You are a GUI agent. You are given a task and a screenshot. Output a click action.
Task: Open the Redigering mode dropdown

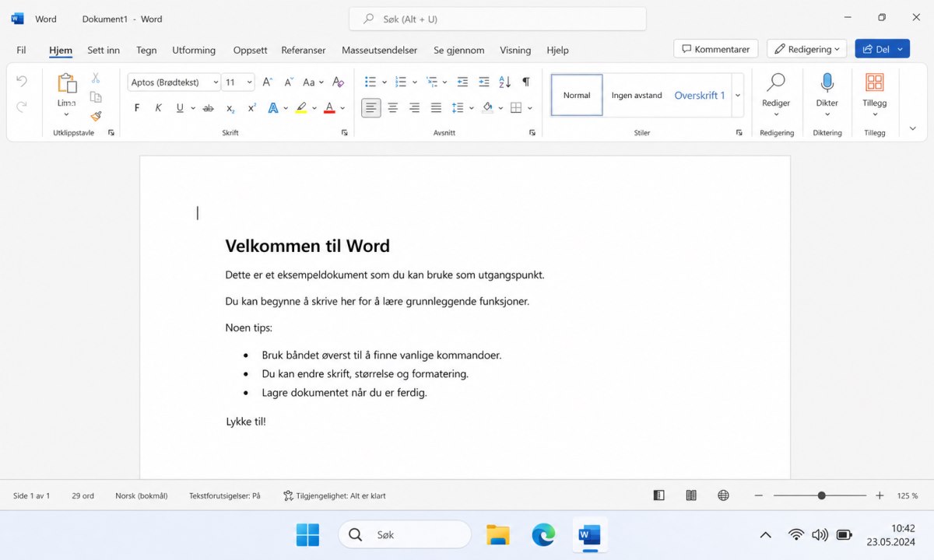point(807,49)
